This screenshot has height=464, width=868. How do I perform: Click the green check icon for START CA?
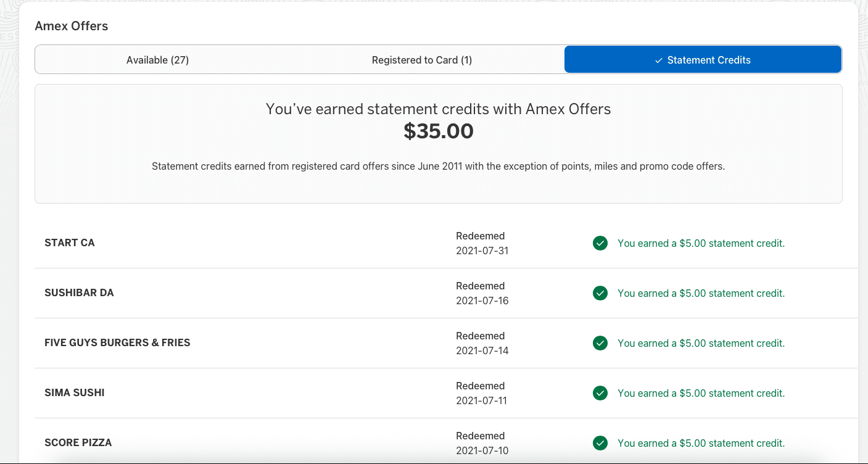pos(600,243)
